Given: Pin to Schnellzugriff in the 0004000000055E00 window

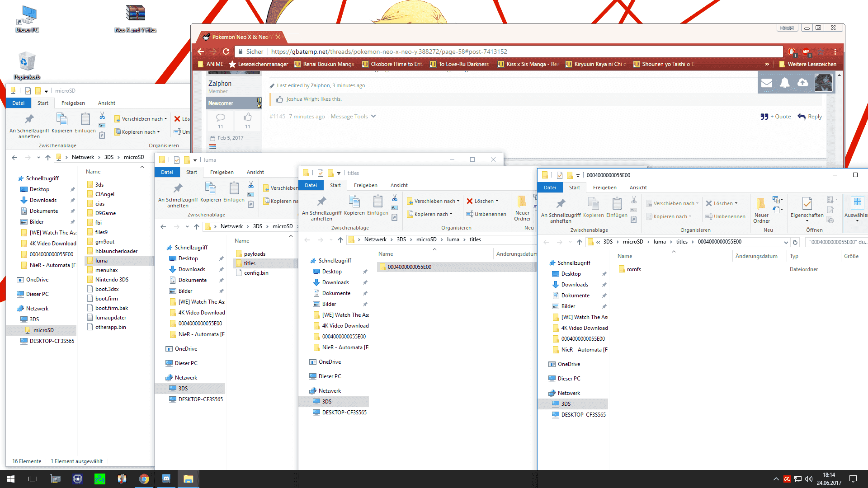Looking at the screenshot, I should click(561, 211).
